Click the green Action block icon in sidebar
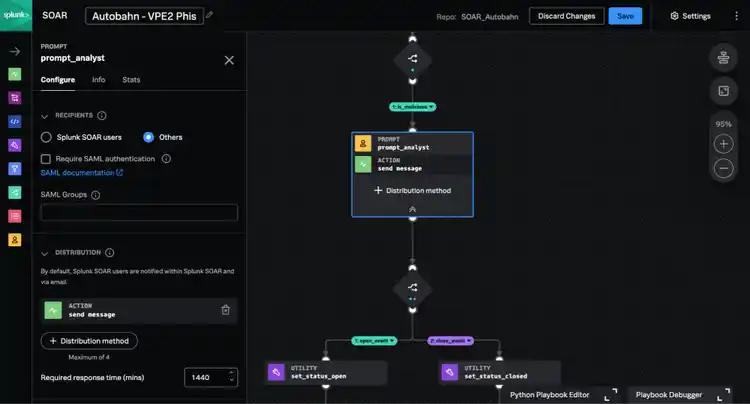The height and width of the screenshot is (404, 750). coord(15,74)
